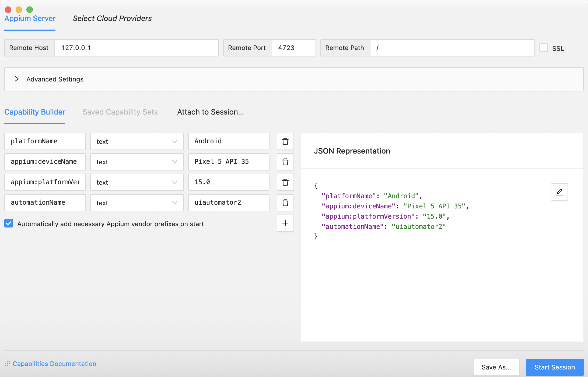
Task: Click the uiautomator2 value field
Action: (x=229, y=203)
